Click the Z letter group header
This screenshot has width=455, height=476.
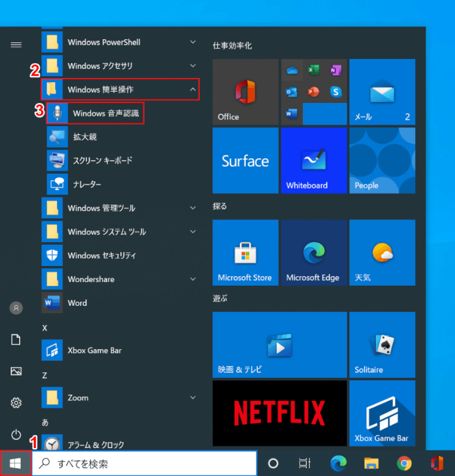point(45,375)
